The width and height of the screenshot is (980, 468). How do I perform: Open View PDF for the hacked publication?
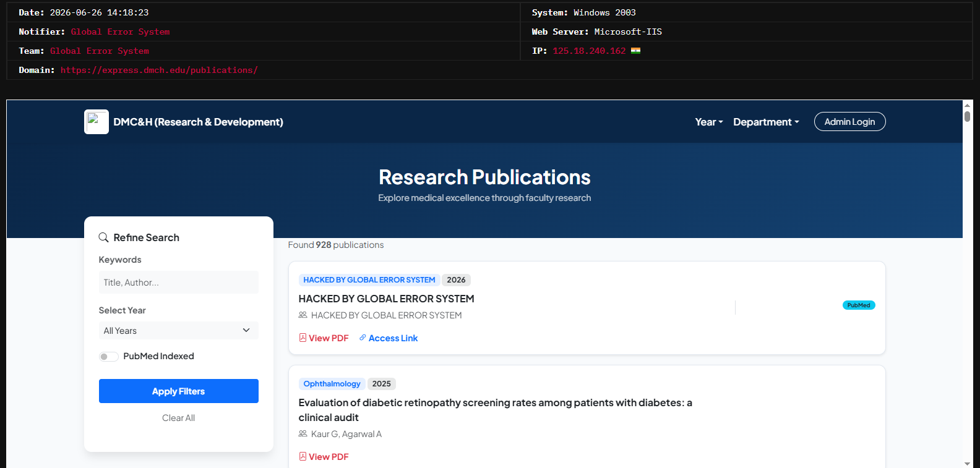pos(324,338)
